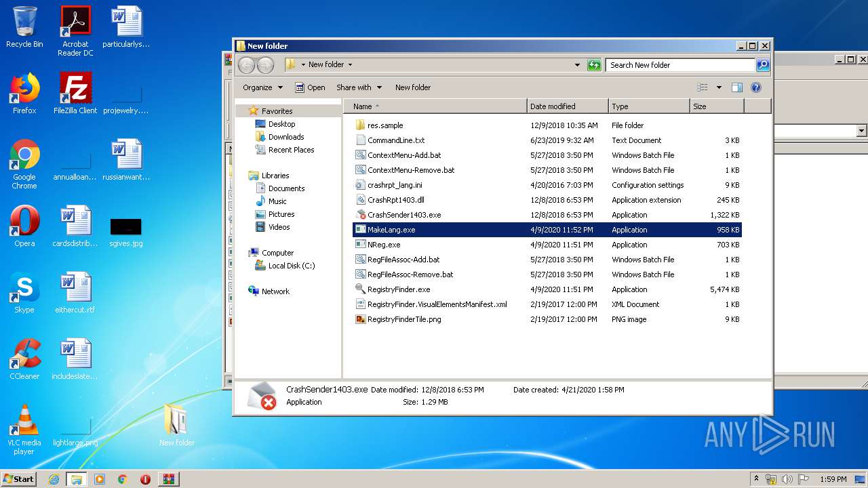Image resolution: width=868 pixels, height=488 pixels.
Task: Show hidden system tray icons
Action: tap(756, 479)
